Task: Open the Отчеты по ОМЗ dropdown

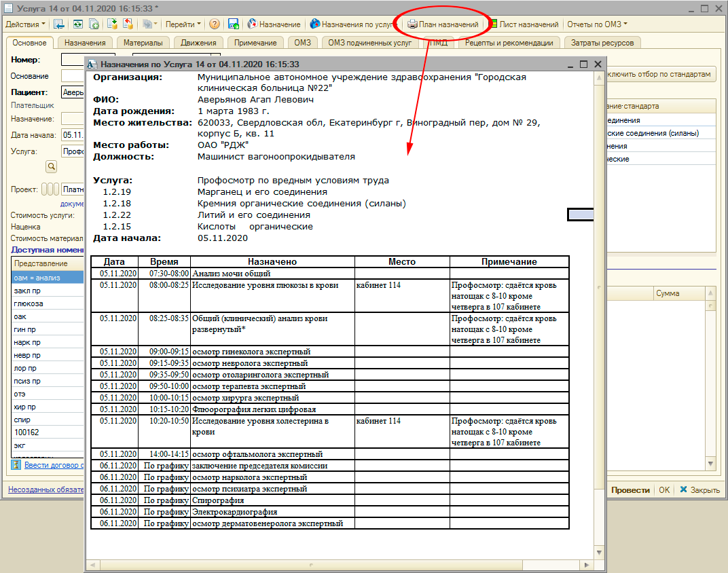Action: coord(596,24)
